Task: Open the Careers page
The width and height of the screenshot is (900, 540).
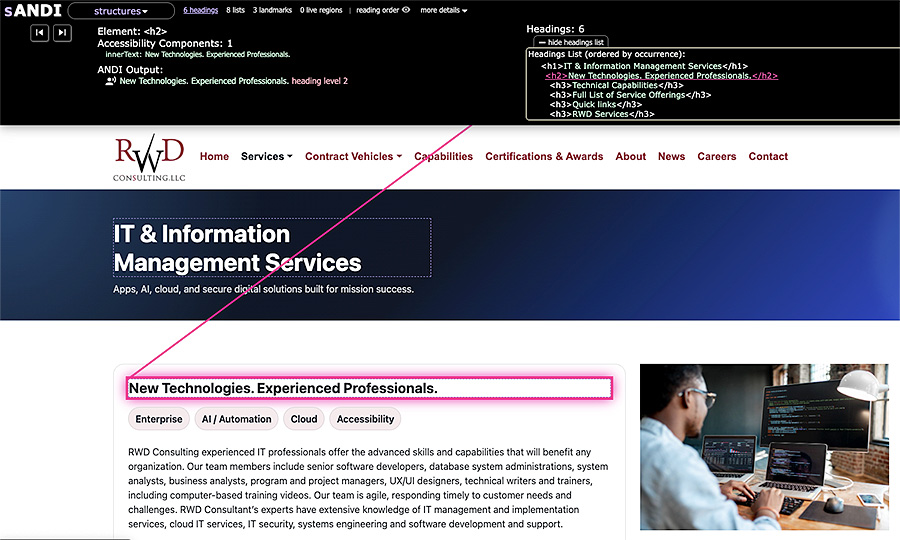Action: 716,157
